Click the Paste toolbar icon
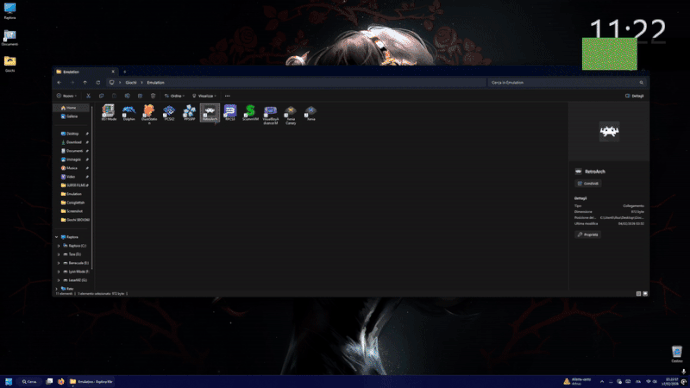690x388 pixels. (x=114, y=95)
